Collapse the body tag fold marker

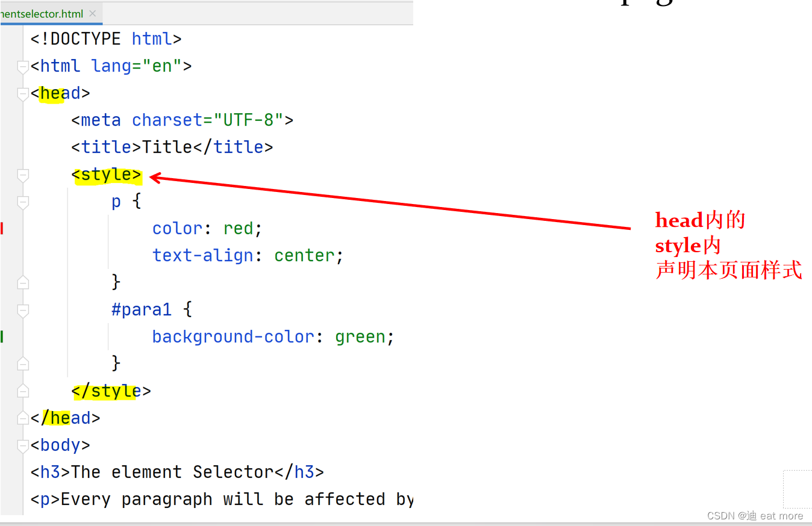(23, 445)
